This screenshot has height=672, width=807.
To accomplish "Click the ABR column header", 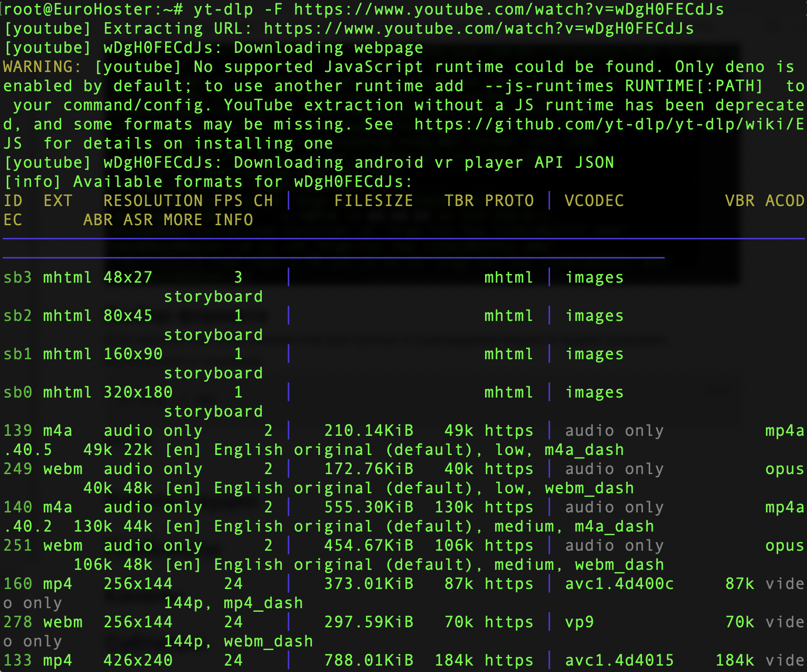I will [x=98, y=220].
